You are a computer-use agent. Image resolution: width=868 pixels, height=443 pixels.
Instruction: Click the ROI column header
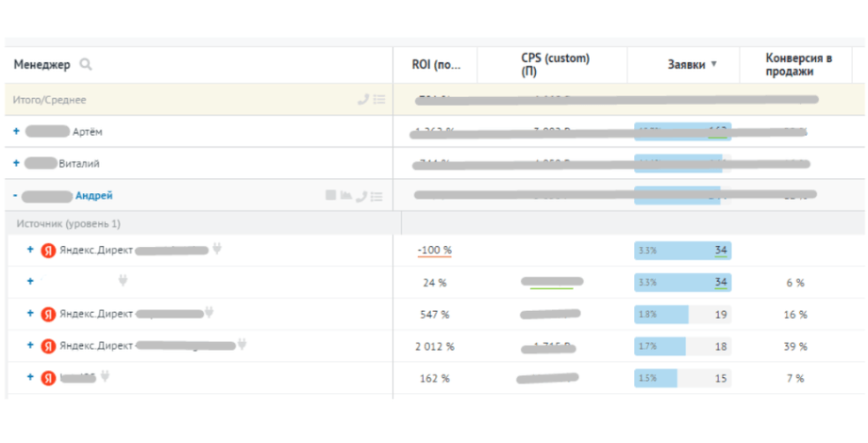436,65
